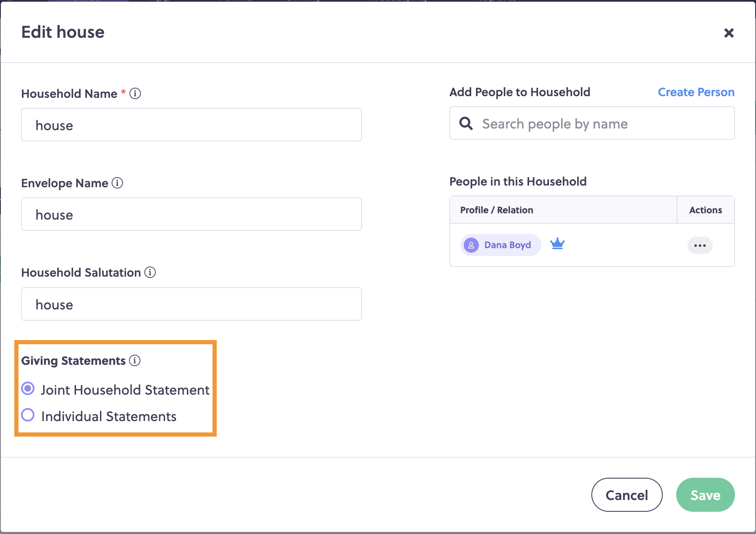Click the magnifier icon in people search

coord(466,123)
